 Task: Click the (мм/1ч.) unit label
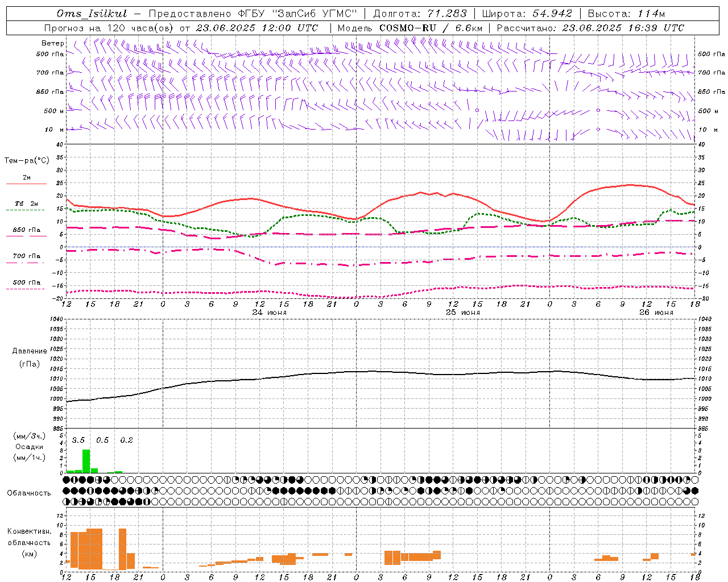pyautogui.click(x=30, y=458)
